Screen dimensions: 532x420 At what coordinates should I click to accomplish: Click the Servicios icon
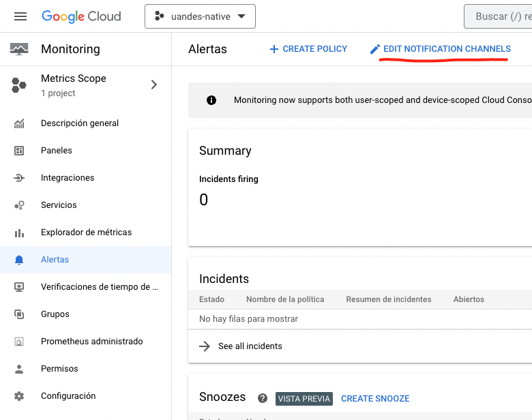(19, 205)
